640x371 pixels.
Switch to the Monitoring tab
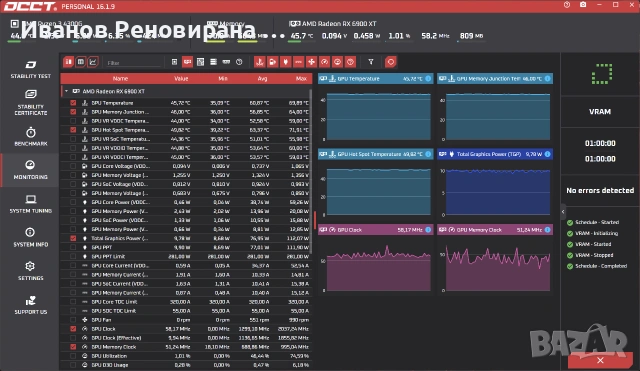point(31,170)
